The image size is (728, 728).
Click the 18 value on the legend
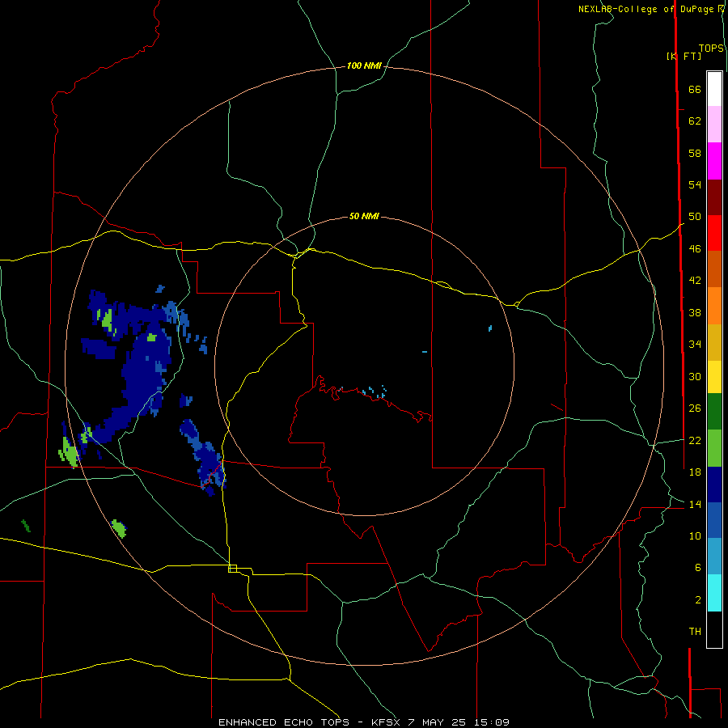695,472
